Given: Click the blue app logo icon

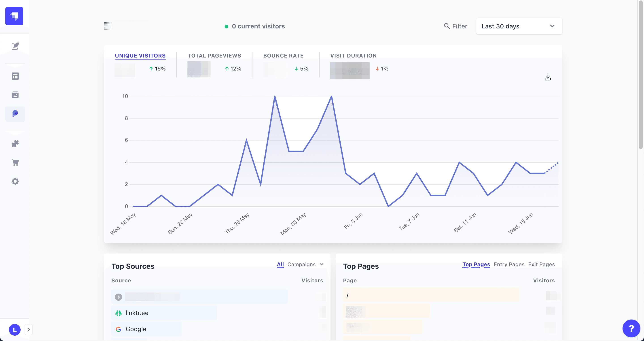Looking at the screenshot, I should tap(14, 16).
